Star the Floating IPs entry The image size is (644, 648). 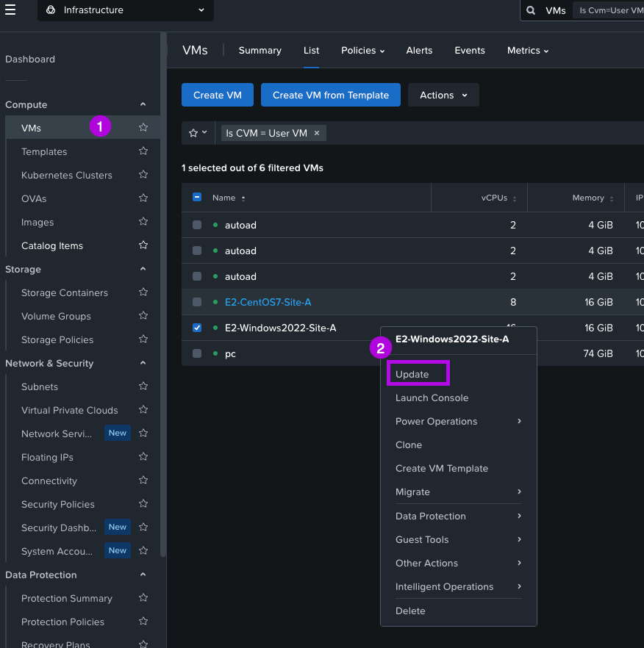143,457
